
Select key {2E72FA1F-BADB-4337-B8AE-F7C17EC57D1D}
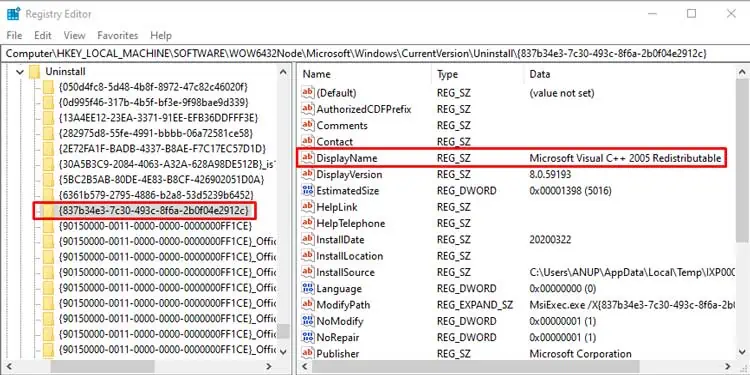pyautogui.click(x=162, y=148)
